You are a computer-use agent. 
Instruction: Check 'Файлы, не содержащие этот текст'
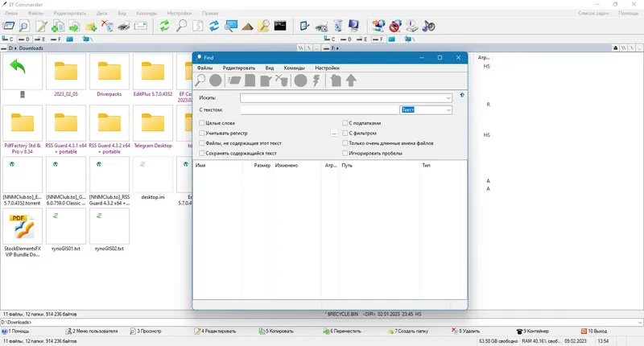202,143
